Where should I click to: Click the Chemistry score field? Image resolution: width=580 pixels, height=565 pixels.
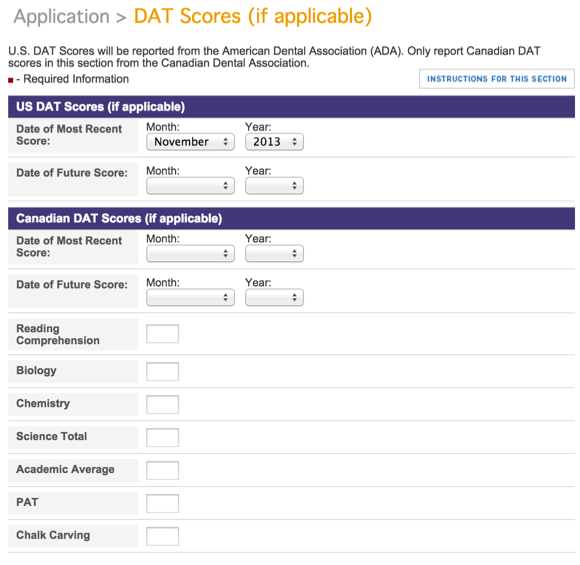tap(162, 404)
